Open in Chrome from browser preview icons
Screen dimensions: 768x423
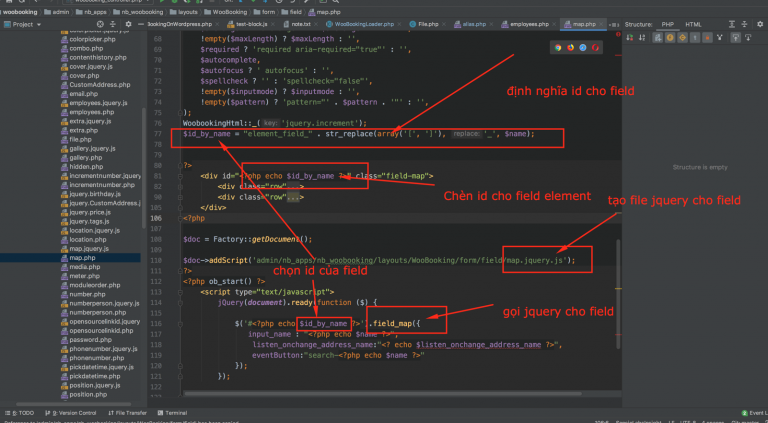(x=558, y=47)
